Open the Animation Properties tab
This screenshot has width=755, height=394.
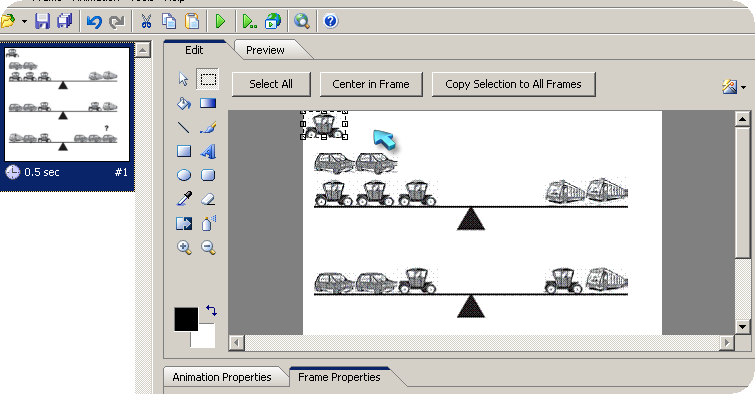222,377
